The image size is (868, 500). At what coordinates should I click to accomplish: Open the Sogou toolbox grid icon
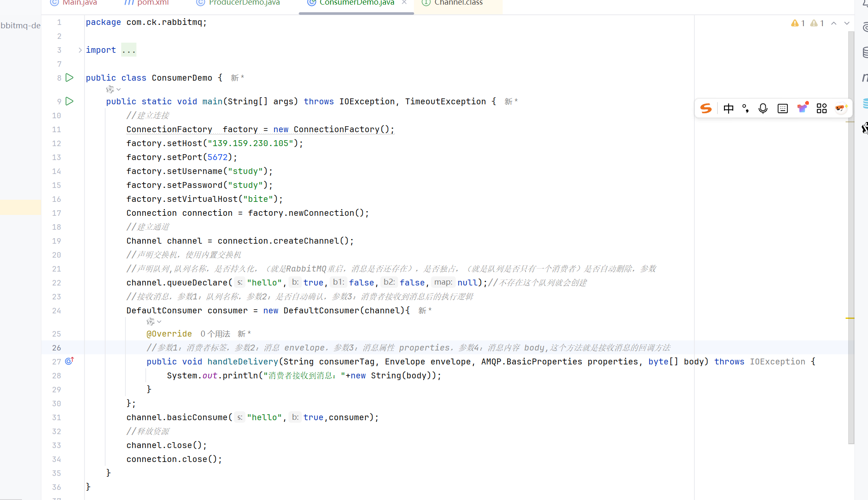822,109
